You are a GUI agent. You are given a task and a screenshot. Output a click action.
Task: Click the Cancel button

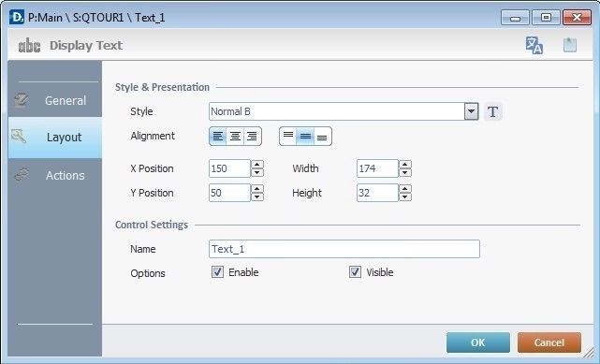click(x=549, y=342)
